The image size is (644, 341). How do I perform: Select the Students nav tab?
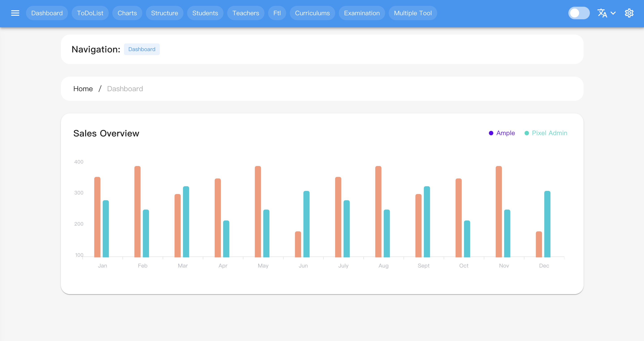pos(205,13)
